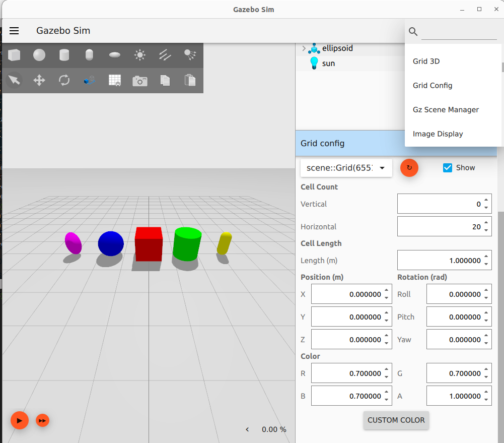Activate the select mode arrow
This screenshot has height=443, width=504.
(x=14, y=80)
